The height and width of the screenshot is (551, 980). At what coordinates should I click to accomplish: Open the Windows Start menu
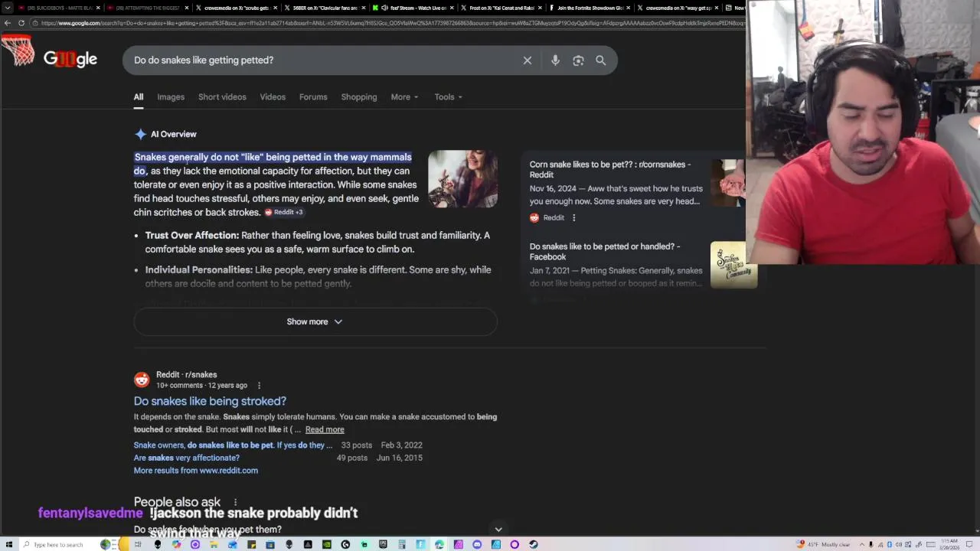point(8,544)
